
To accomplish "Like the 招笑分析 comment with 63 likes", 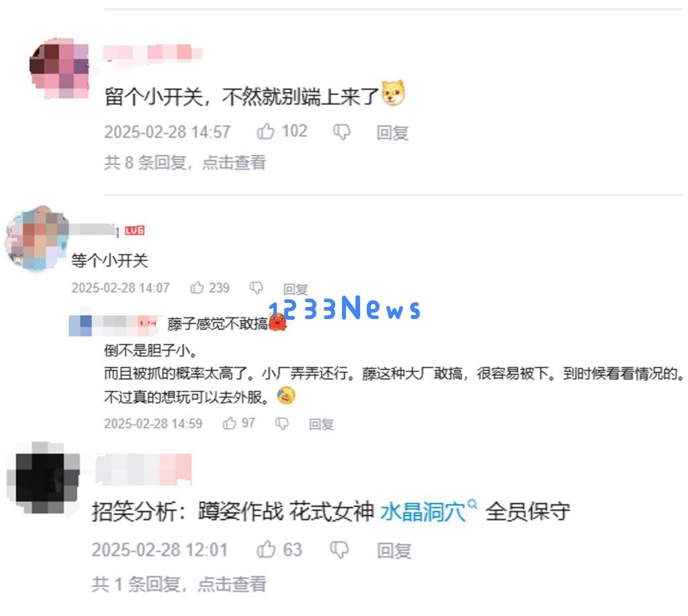I will (266, 549).
